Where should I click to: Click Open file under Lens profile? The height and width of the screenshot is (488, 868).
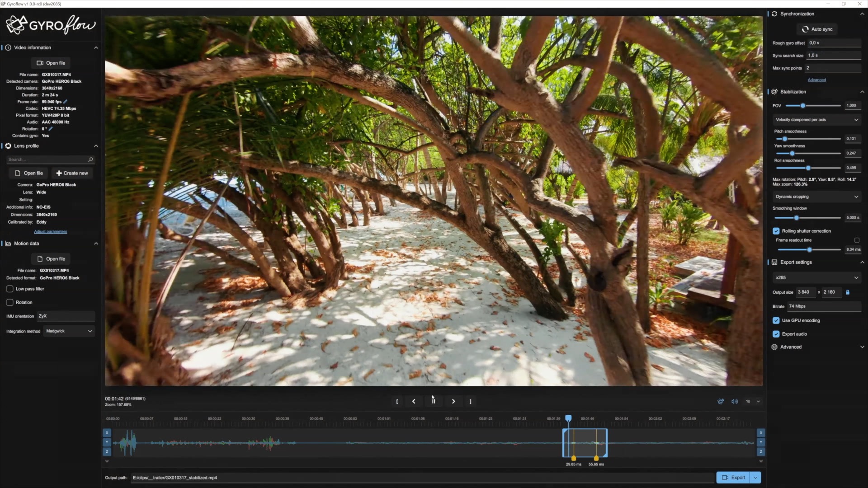point(29,173)
